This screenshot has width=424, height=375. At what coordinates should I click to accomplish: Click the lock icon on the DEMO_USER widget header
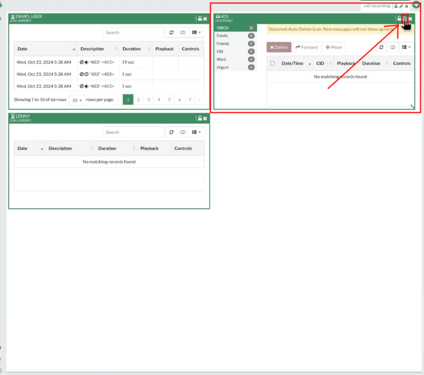(x=200, y=19)
